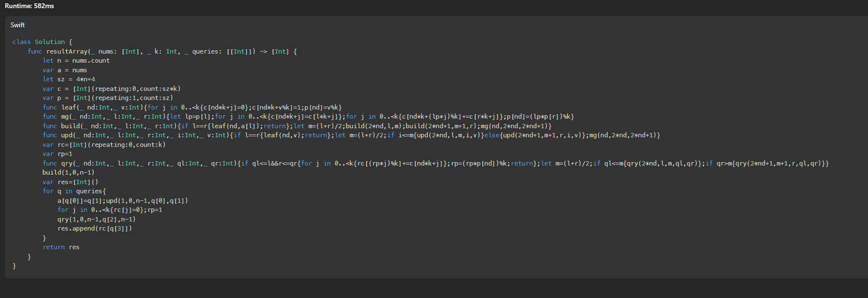This screenshot has width=868, height=298.
Task: Click the var rc=[Int] line
Action: point(104,144)
